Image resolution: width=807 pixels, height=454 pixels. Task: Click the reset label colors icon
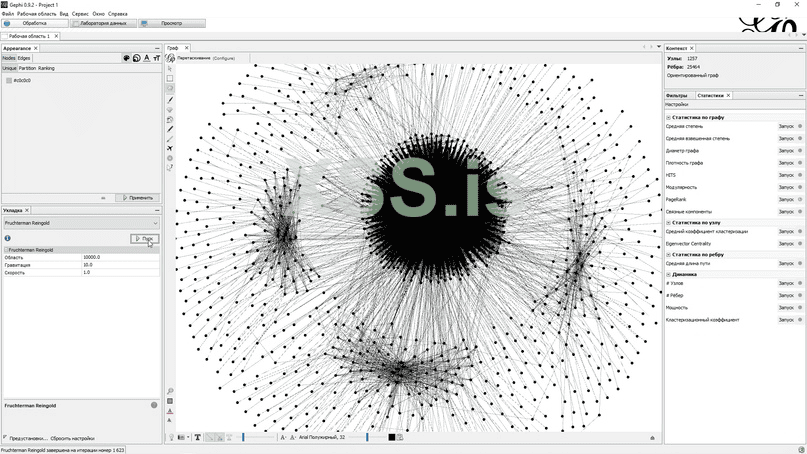click(170, 411)
